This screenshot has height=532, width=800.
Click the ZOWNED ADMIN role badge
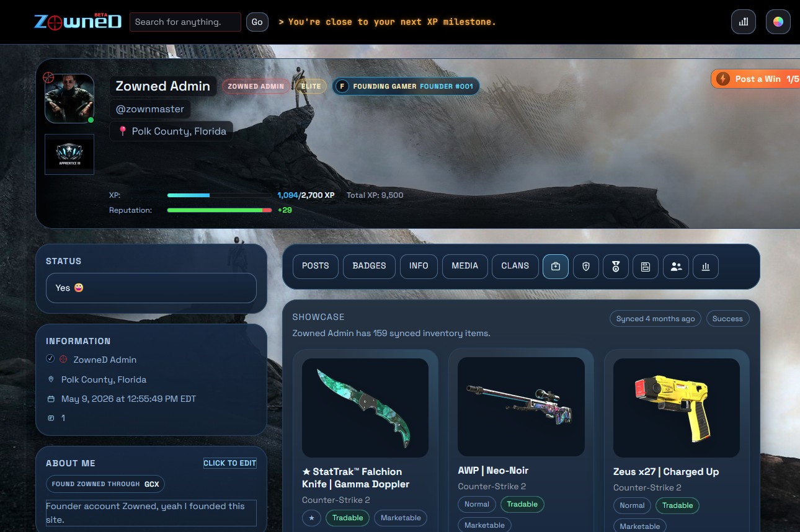256,86
